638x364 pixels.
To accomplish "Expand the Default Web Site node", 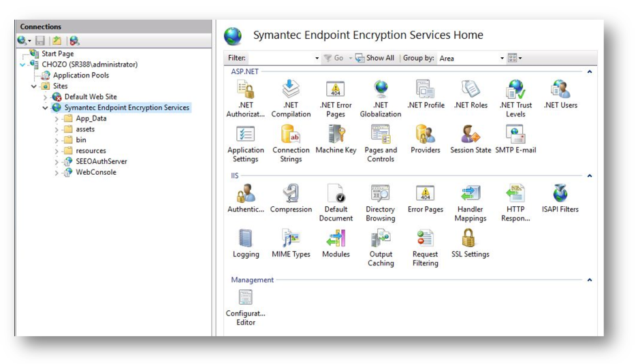I will [x=46, y=97].
